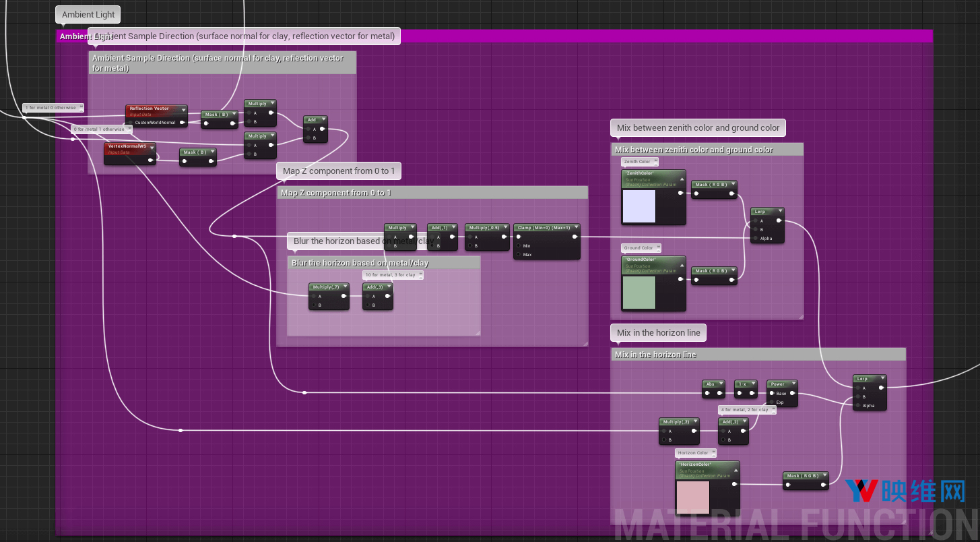Image resolution: width=980 pixels, height=542 pixels.
Task: Click the ZenithColor preview swatch
Action: coord(639,206)
